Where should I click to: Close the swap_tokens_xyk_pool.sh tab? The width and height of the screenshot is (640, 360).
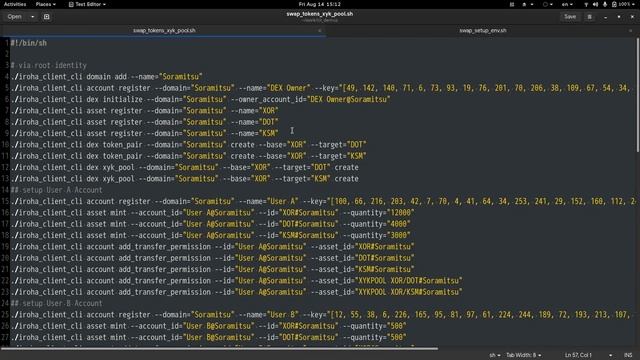click(320, 31)
